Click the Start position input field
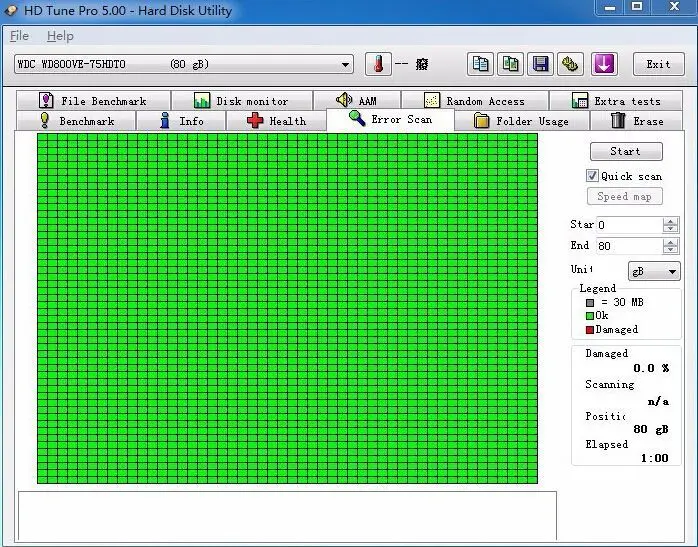Screen dimensions: 698x547 coord(629,225)
